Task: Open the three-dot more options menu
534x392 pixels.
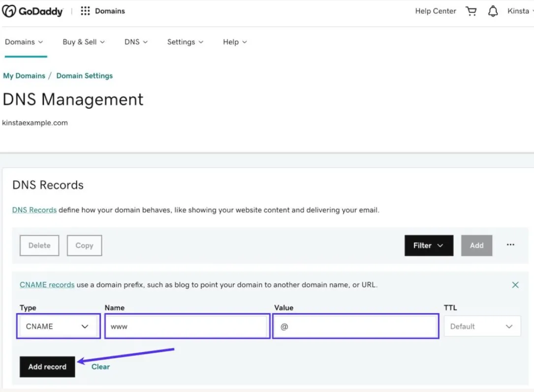Action: click(510, 244)
